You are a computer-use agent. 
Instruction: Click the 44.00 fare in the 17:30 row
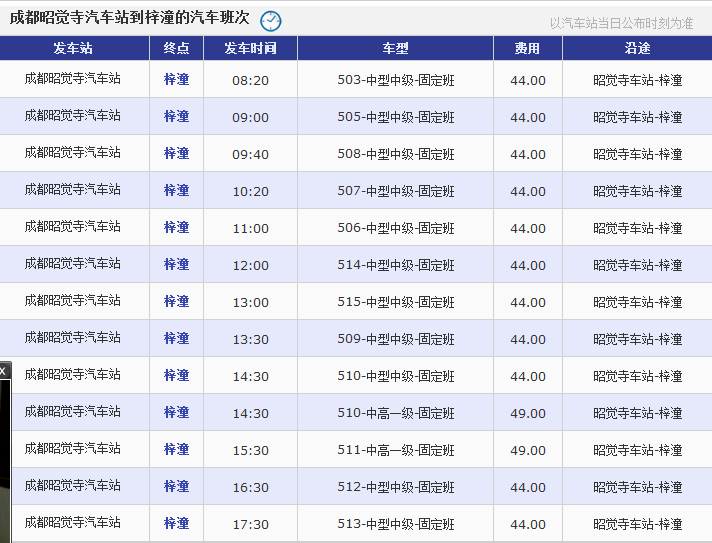click(x=528, y=525)
